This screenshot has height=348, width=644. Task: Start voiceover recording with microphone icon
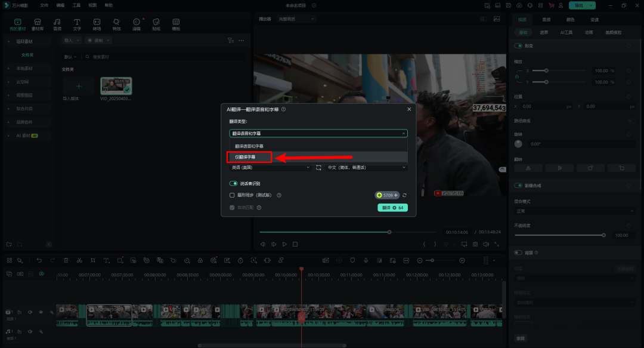[x=366, y=260]
